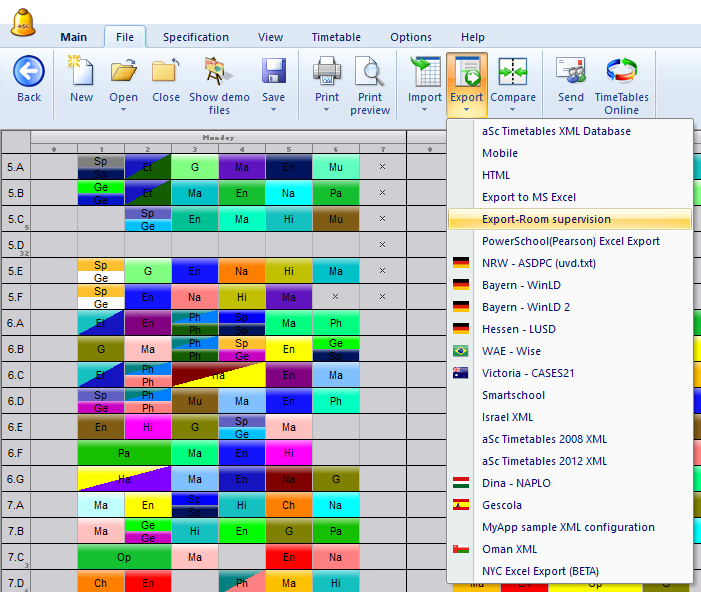701x592 pixels.
Task: Expand the Send dropdown arrow
Action: coord(571,110)
